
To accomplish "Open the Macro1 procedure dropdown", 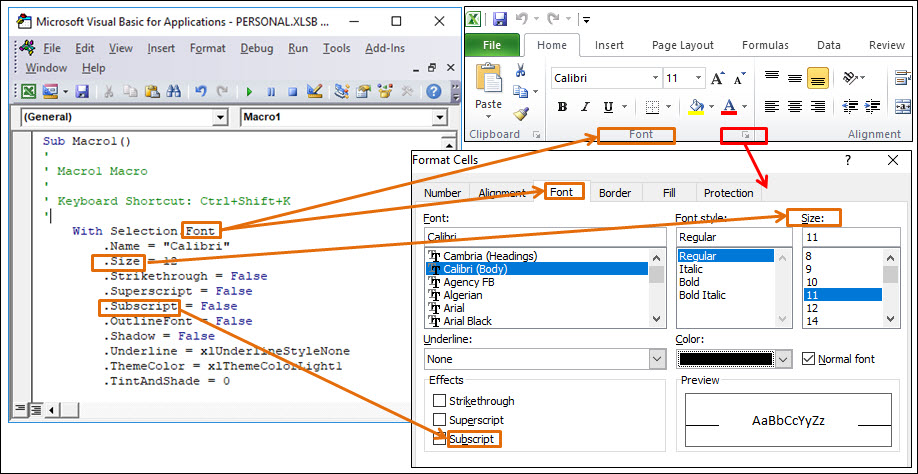I will 440,118.
